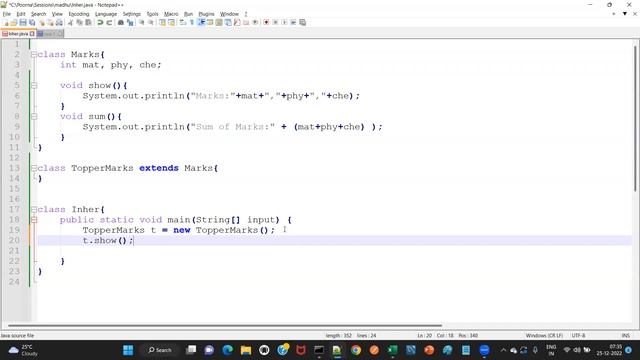
Task: Collapse the class TopperMarks fold marker
Action: click(x=34, y=168)
